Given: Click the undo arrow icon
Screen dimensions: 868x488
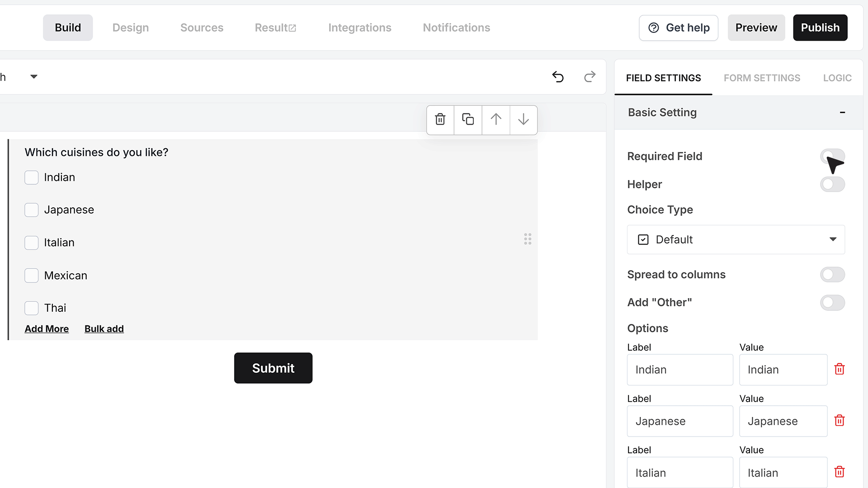Looking at the screenshot, I should 558,77.
